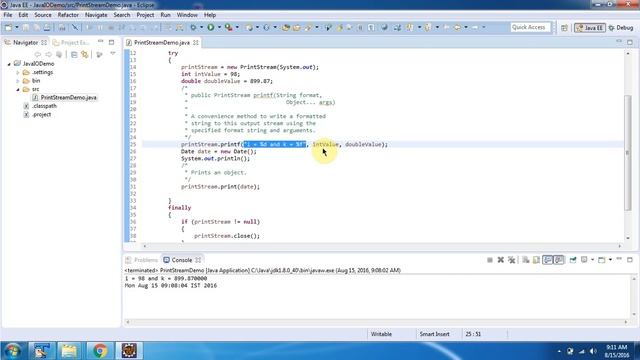The image size is (640, 360).
Task: Open the Help menu
Action: [x=210, y=15]
